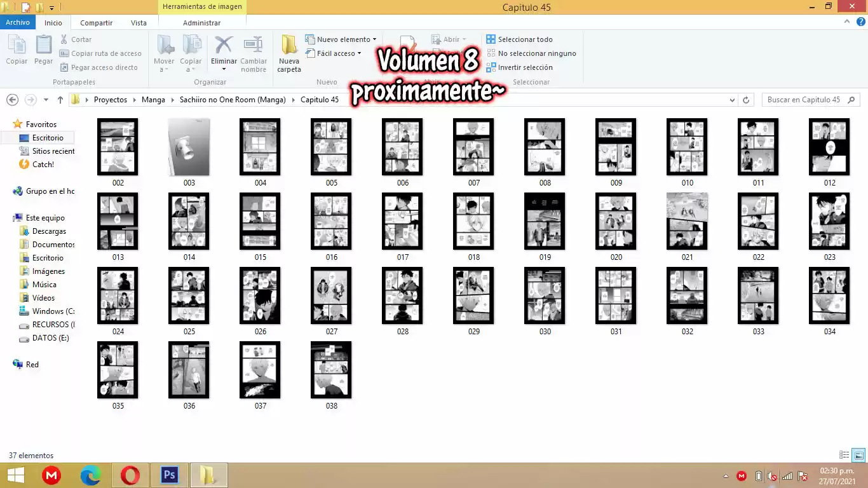Screen dimensions: 868x488
Task: Open the recent locations dropdown arrow
Action: coord(46,100)
